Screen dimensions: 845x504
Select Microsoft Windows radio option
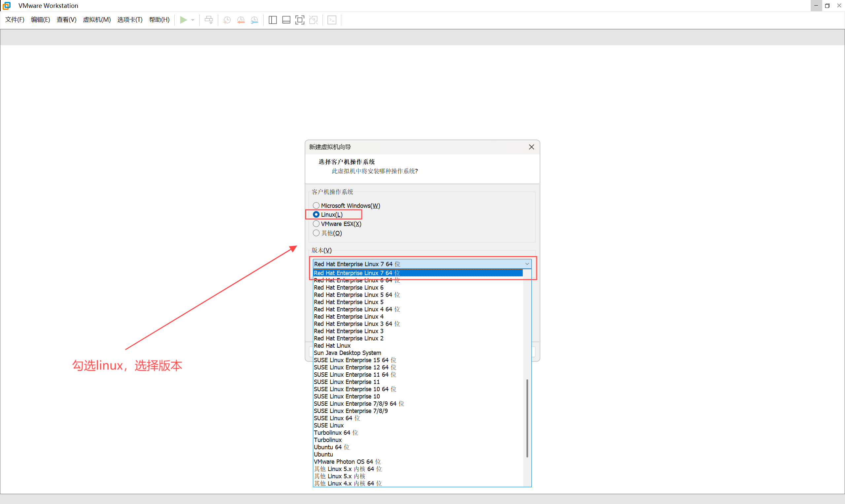pyautogui.click(x=316, y=205)
